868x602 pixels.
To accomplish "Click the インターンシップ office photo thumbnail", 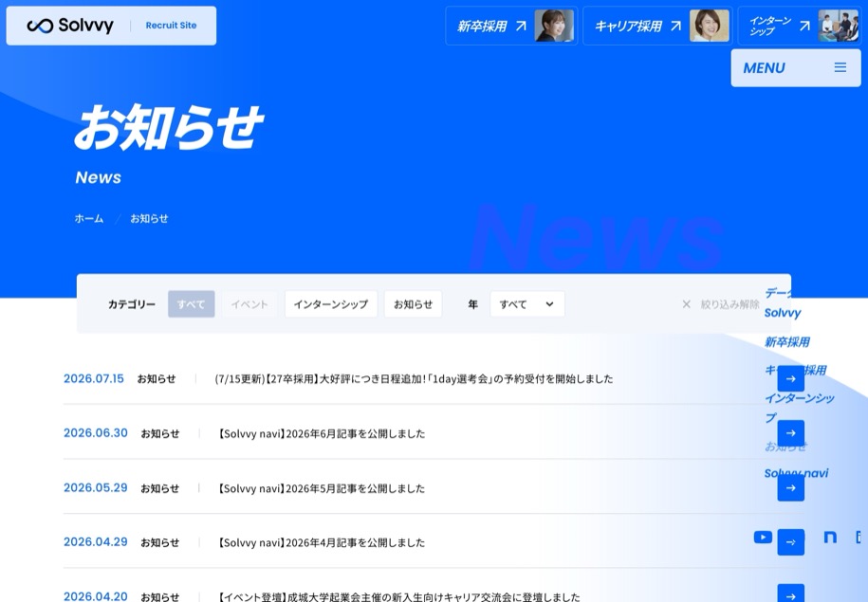I will pyautogui.click(x=838, y=26).
